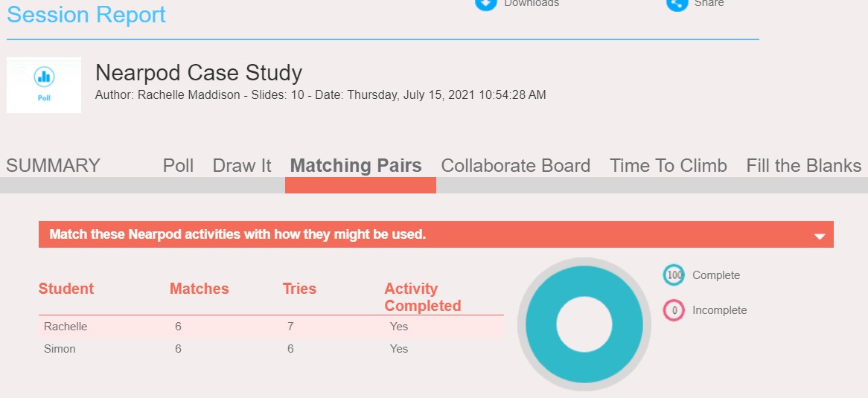Sort by the Matches column header
The height and width of the screenshot is (398, 868).
[200, 289]
